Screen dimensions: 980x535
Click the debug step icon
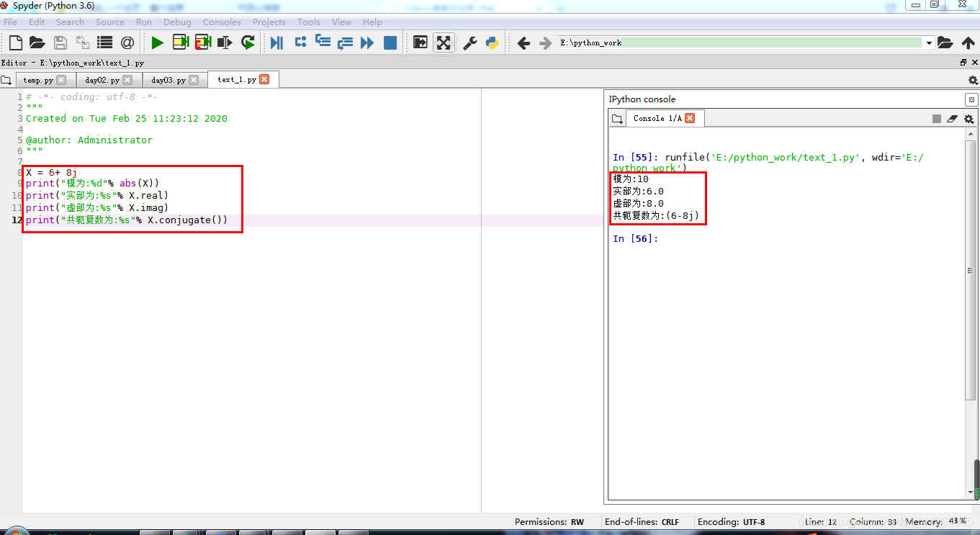click(x=300, y=42)
